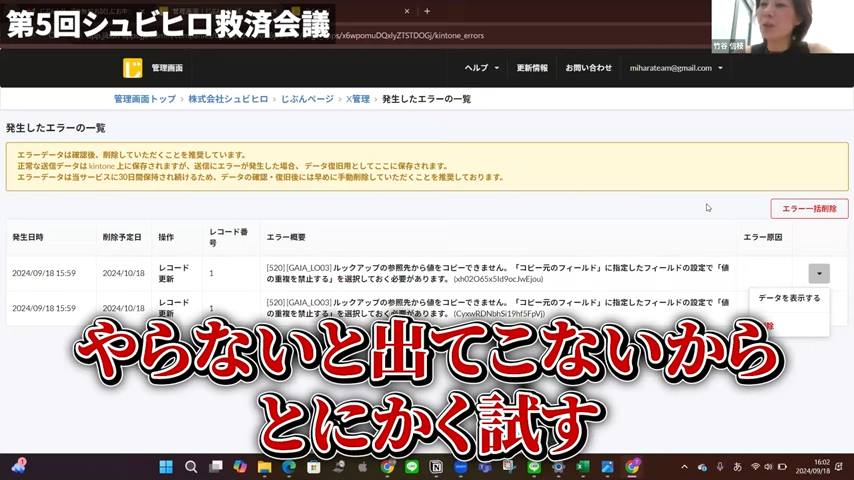Open お問い合わせ in the top navigation
Viewport: 854px width, 480px height.
coord(589,68)
